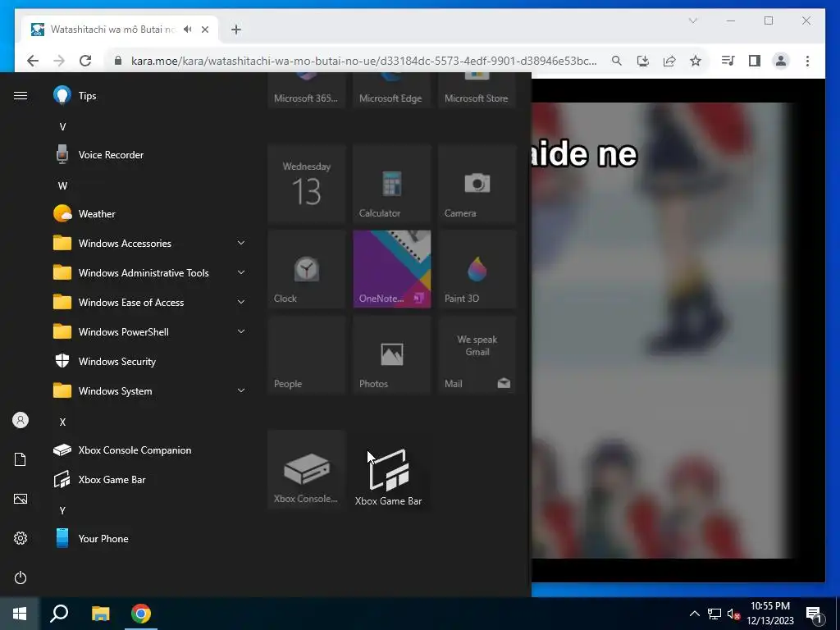Open the Microsoft Edge tile

point(391,90)
